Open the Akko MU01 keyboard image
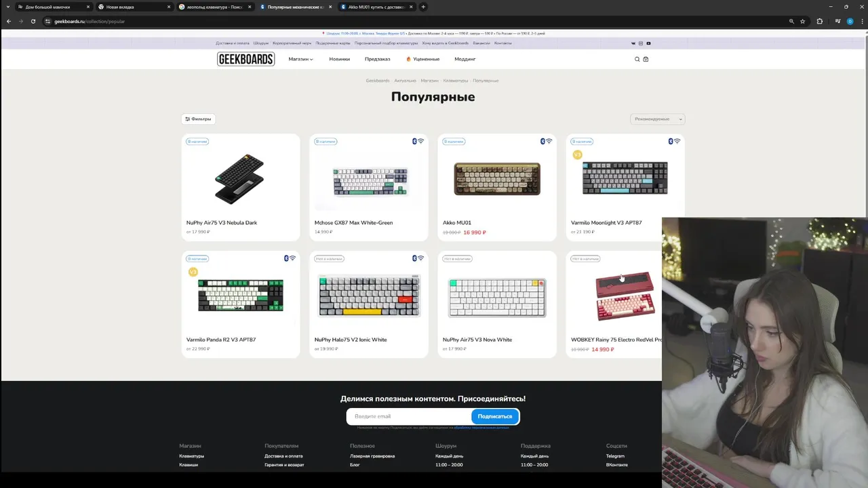Screen dimensions: 868x488 (x=497, y=179)
